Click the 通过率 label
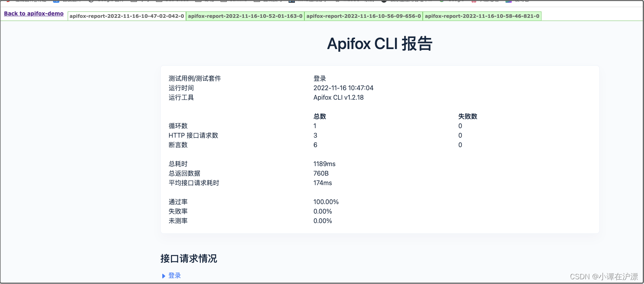Screen dimensions: 644x284 [178, 202]
